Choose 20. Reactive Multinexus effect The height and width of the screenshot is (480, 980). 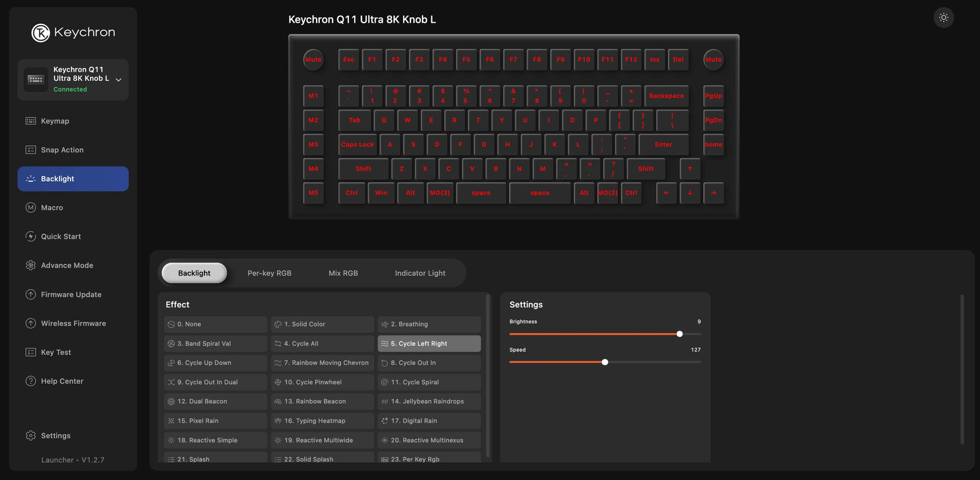coord(429,440)
